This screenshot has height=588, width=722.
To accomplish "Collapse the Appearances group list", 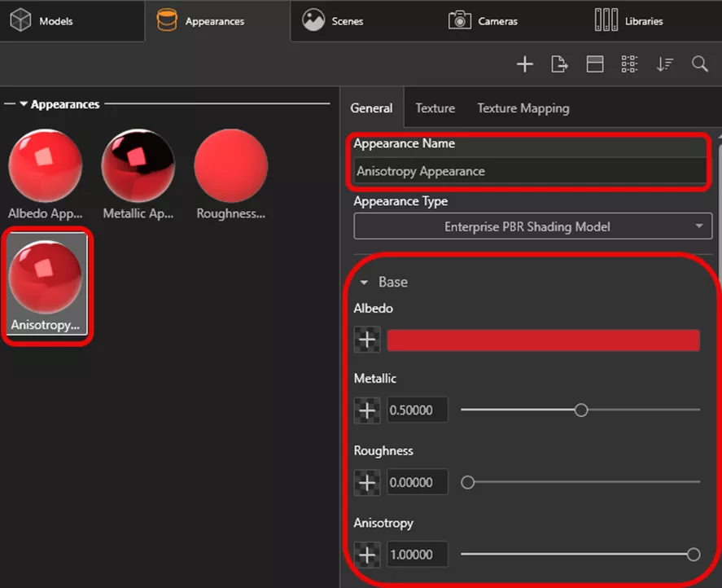I will pos(24,104).
